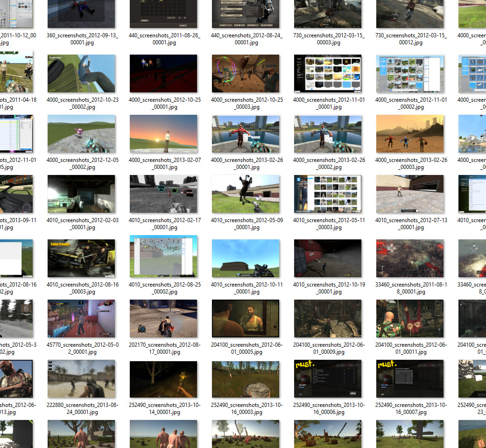Select thumbnail of 4010_screenshots_2012-05-11_00003.jpg
The width and height of the screenshot is (486, 448).
click(328, 194)
